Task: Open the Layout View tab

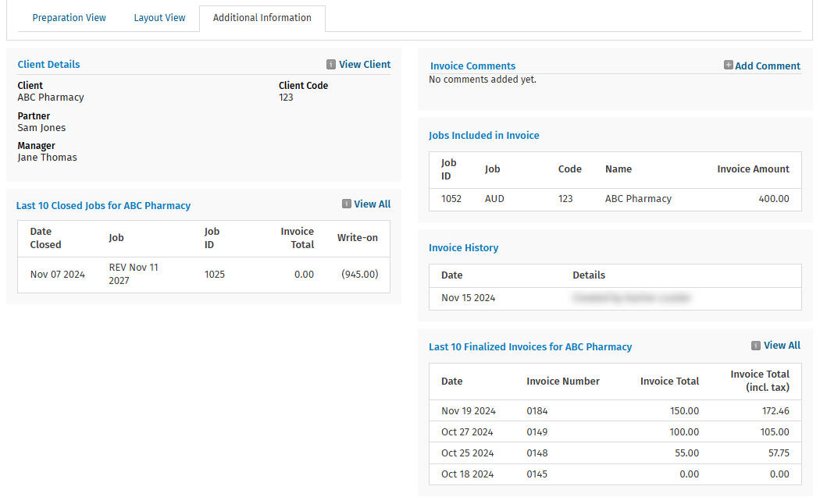Action: click(x=159, y=18)
